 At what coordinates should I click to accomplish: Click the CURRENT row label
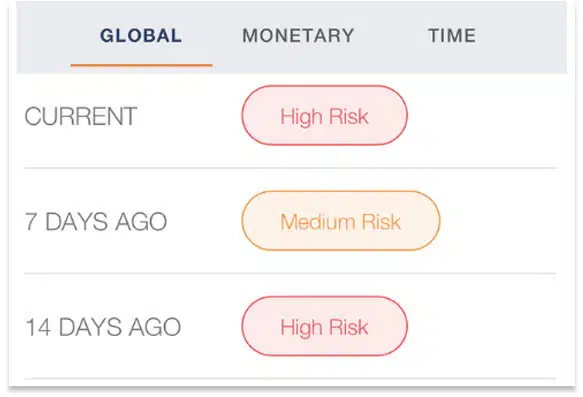point(81,116)
